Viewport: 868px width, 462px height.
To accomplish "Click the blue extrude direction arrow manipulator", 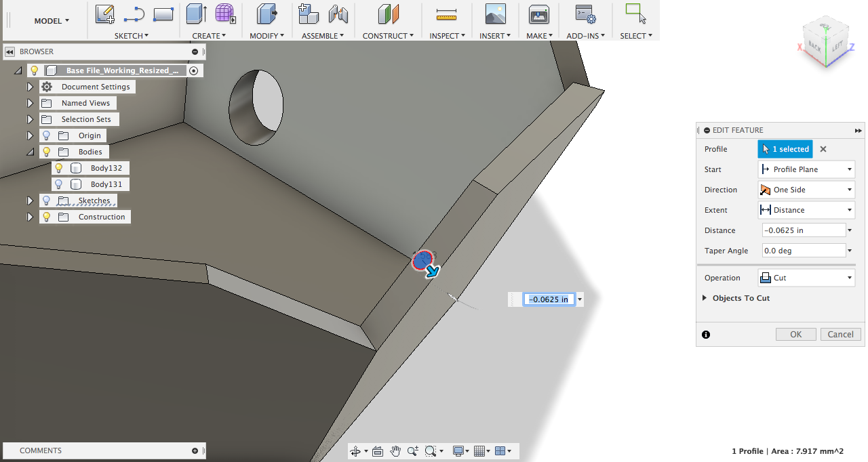I will (432, 272).
